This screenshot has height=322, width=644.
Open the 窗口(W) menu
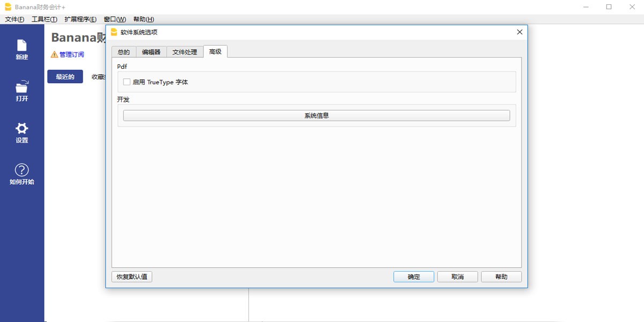(x=115, y=19)
